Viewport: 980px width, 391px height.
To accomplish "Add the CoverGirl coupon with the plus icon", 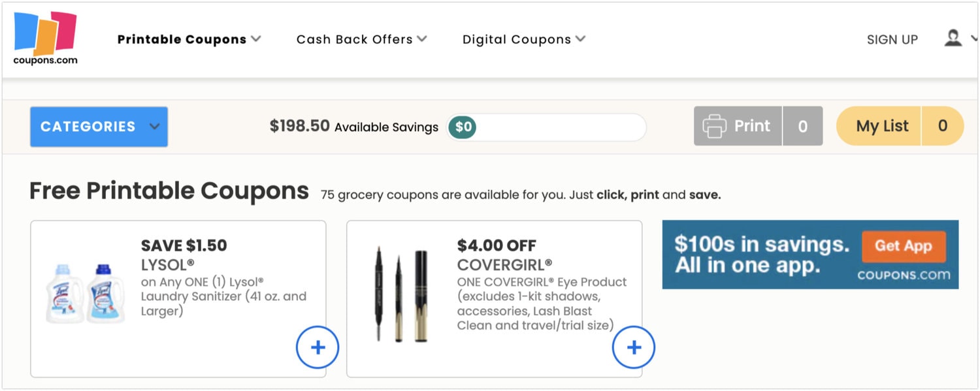I will pos(633,347).
